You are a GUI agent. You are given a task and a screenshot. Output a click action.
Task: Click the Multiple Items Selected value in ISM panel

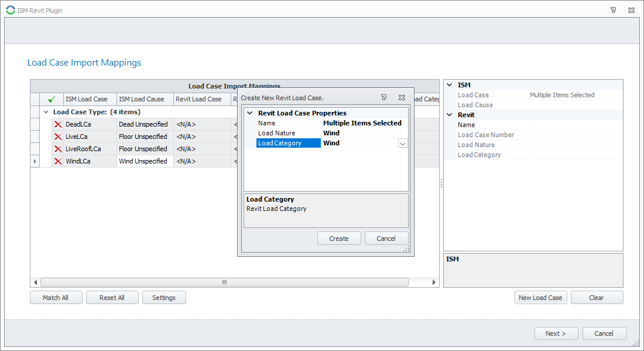576,95
